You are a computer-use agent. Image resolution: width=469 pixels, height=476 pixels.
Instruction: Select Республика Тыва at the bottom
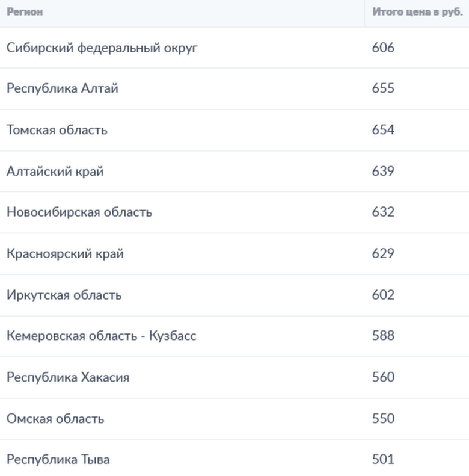pyautogui.click(x=58, y=460)
